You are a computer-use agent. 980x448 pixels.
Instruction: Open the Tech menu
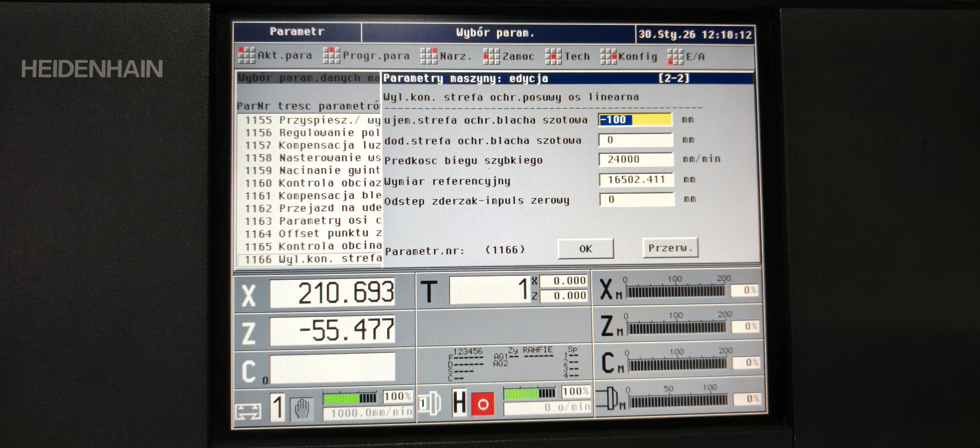pyautogui.click(x=567, y=56)
